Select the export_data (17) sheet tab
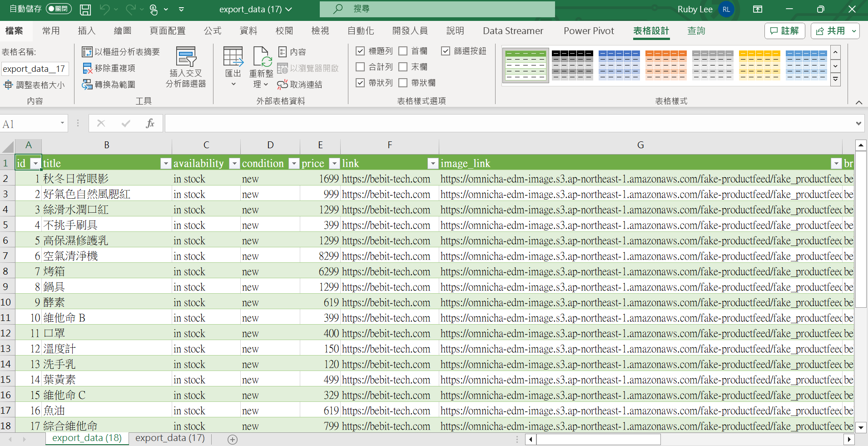The height and width of the screenshot is (446, 868). 170,438
